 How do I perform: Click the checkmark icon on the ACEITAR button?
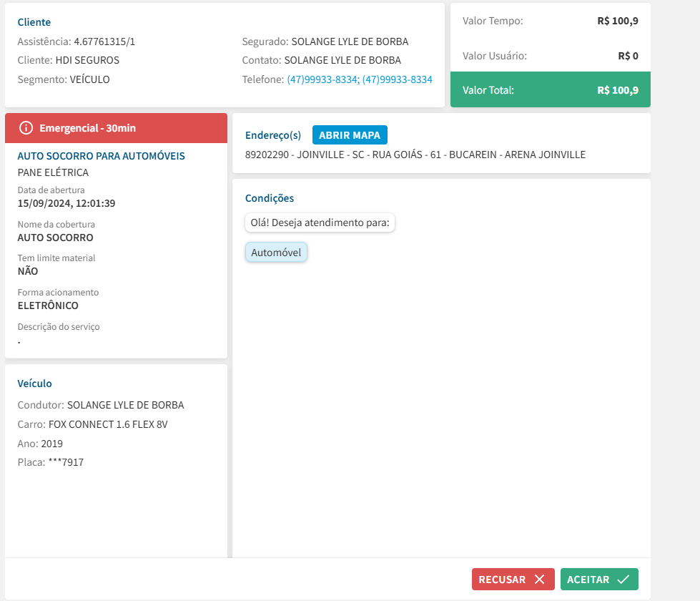click(x=623, y=580)
